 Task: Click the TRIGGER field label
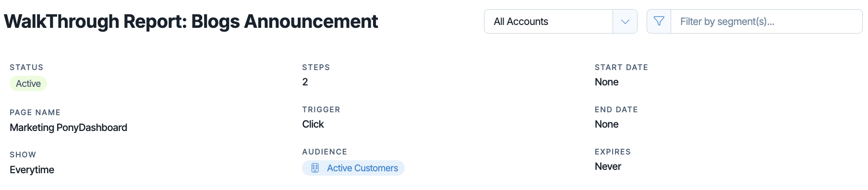click(x=321, y=109)
